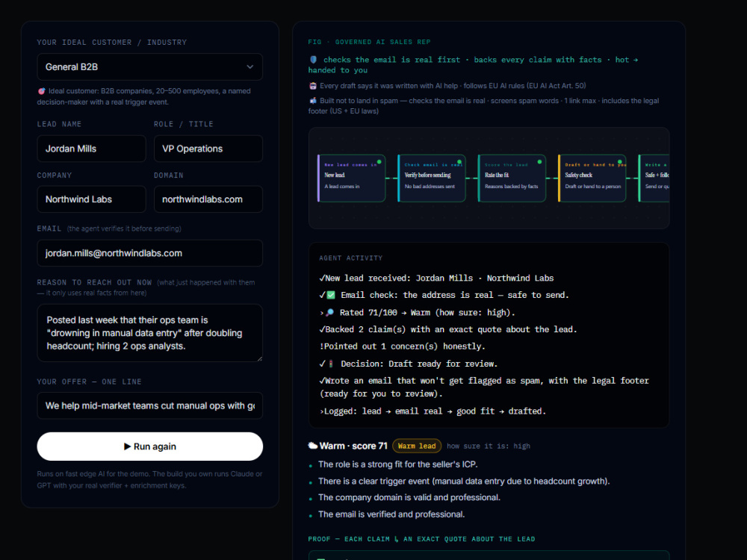Click the jordan.mills@northwindlabs.com email field
747x560 pixels.
pyautogui.click(x=149, y=253)
